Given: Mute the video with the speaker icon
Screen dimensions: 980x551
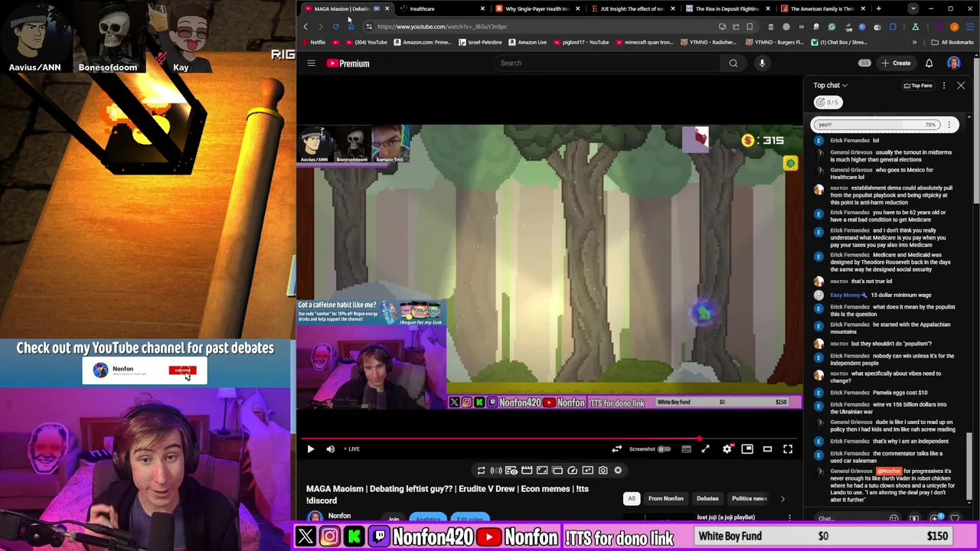Looking at the screenshot, I should tap(330, 449).
